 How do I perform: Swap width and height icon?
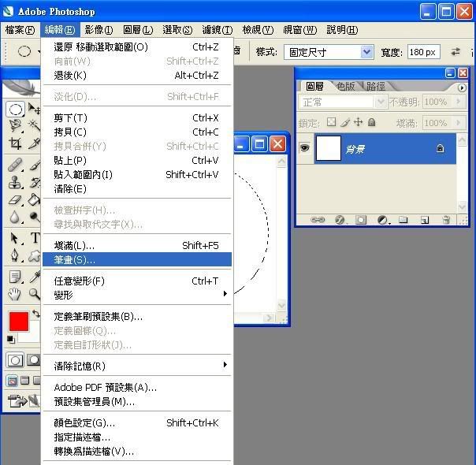[x=456, y=52]
